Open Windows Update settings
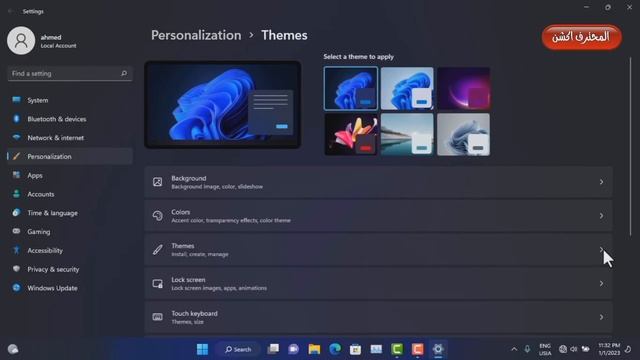Image resolution: width=640 pixels, height=360 pixels. [x=69, y=288]
